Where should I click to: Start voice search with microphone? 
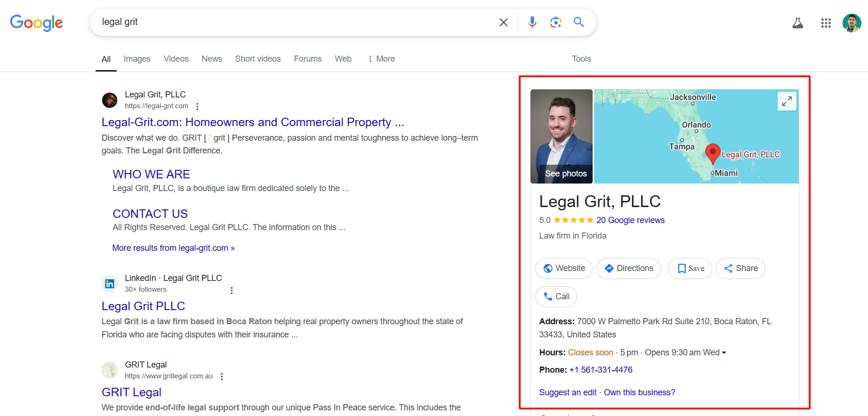click(x=532, y=22)
